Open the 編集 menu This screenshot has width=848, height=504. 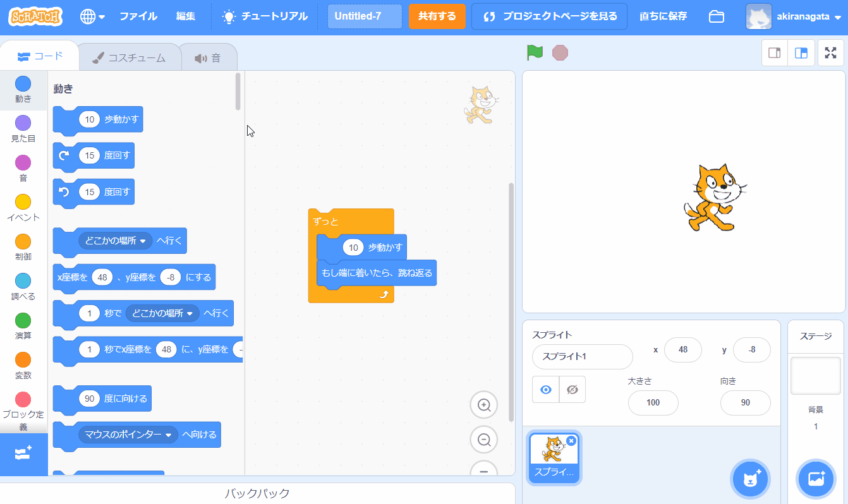tap(186, 16)
